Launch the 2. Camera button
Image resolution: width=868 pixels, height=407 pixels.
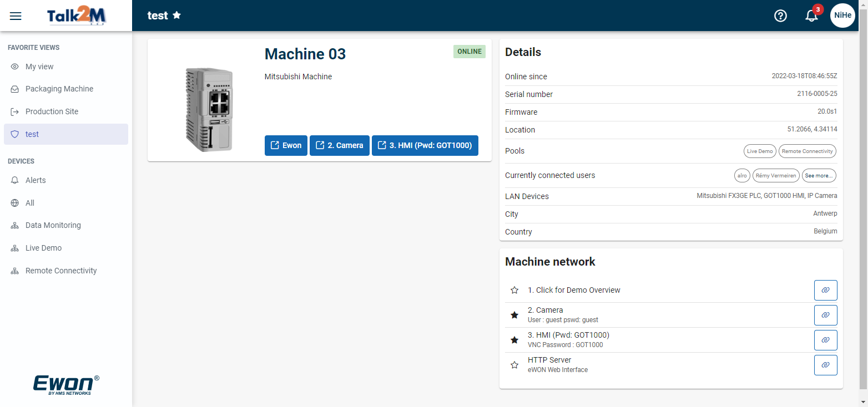(x=340, y=145)
